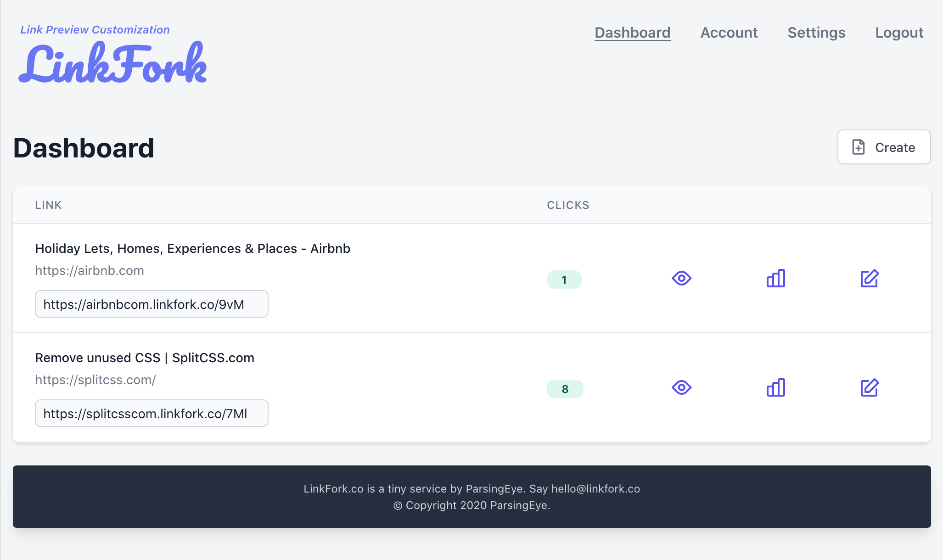
Task: Open statistics chart icon for SplitCSS link
Action: tap(775, 387)
